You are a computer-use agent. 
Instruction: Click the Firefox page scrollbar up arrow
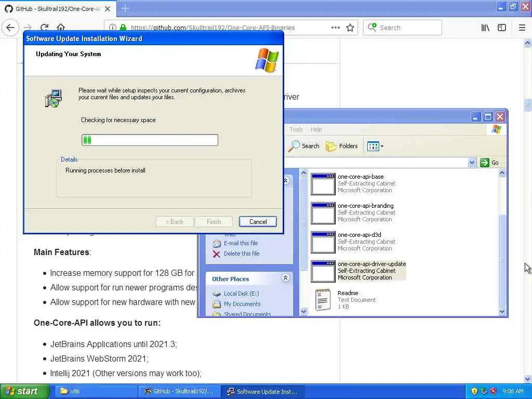point(527,43)
